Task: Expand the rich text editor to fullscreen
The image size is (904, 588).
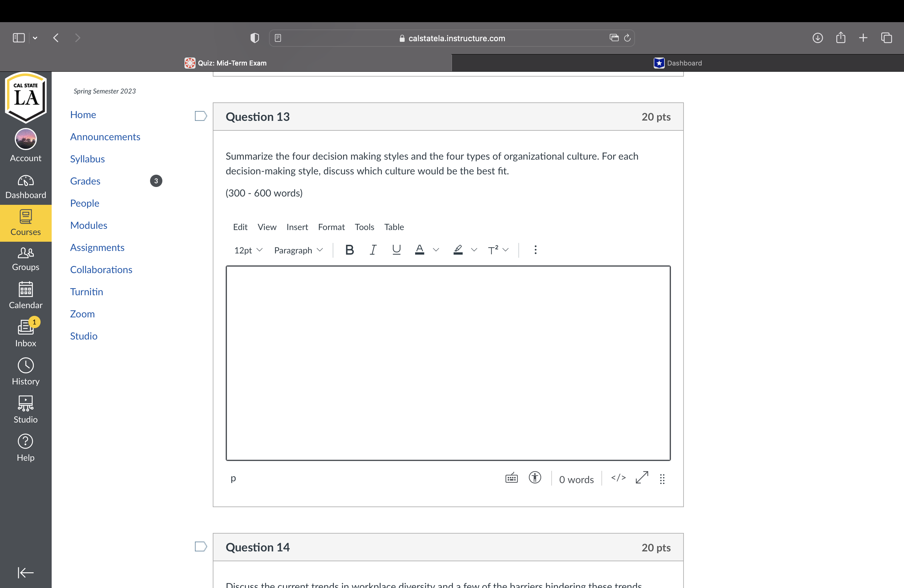Action: point(641,478)
